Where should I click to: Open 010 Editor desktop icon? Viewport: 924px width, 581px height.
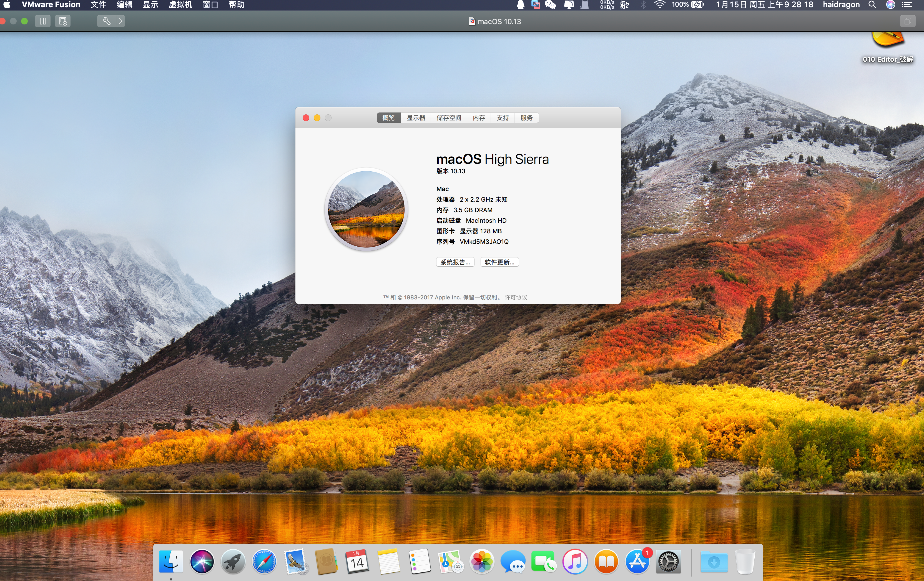[888, 48]
